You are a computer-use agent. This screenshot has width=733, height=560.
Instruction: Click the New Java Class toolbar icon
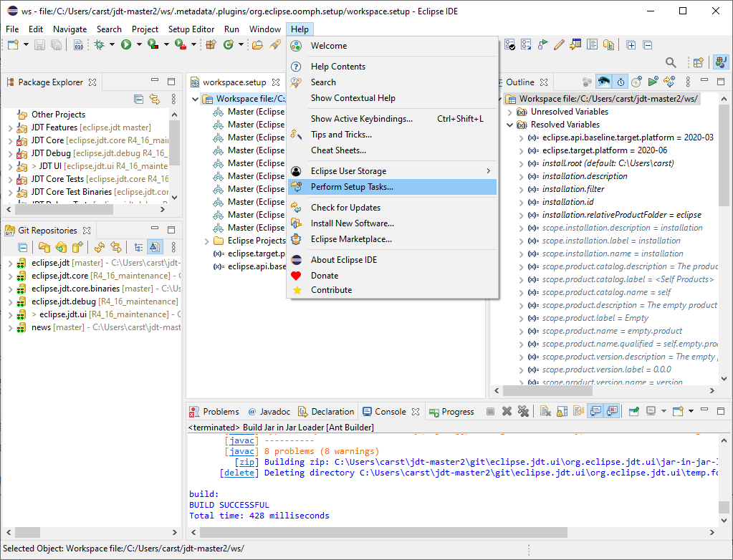point(228,45)
